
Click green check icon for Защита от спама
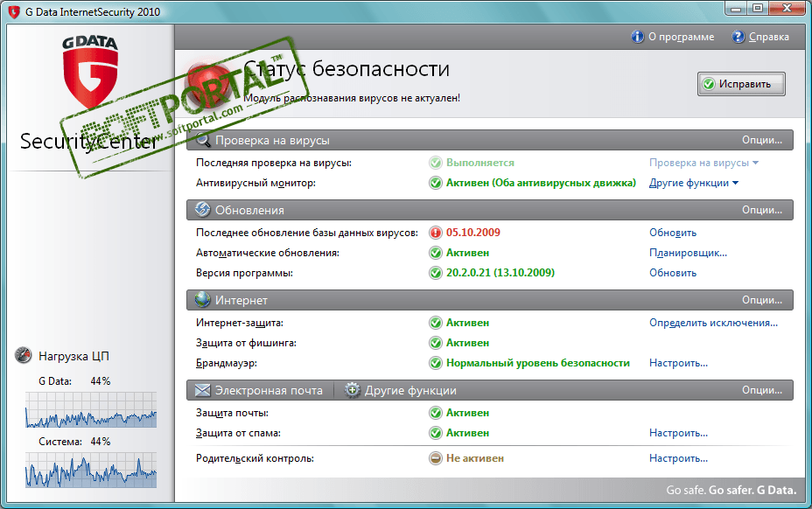point(436,433)
